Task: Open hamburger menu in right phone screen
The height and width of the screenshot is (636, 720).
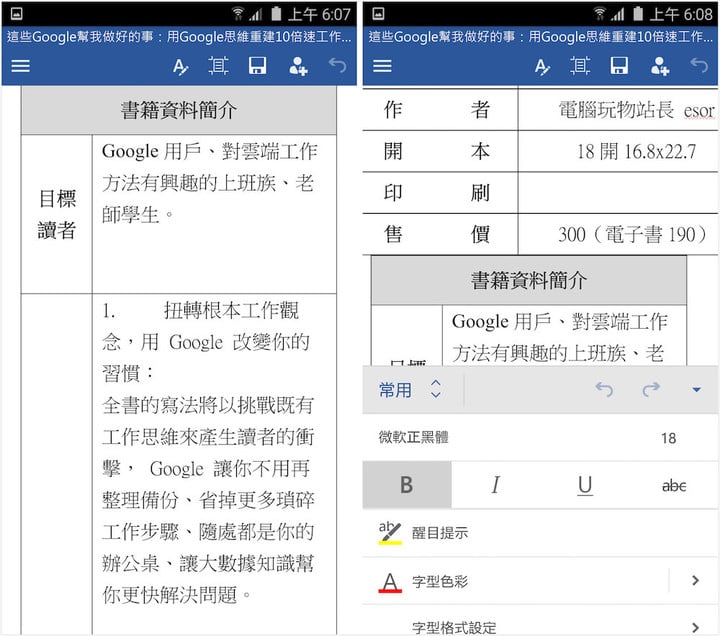Action: tap(382, 66)
